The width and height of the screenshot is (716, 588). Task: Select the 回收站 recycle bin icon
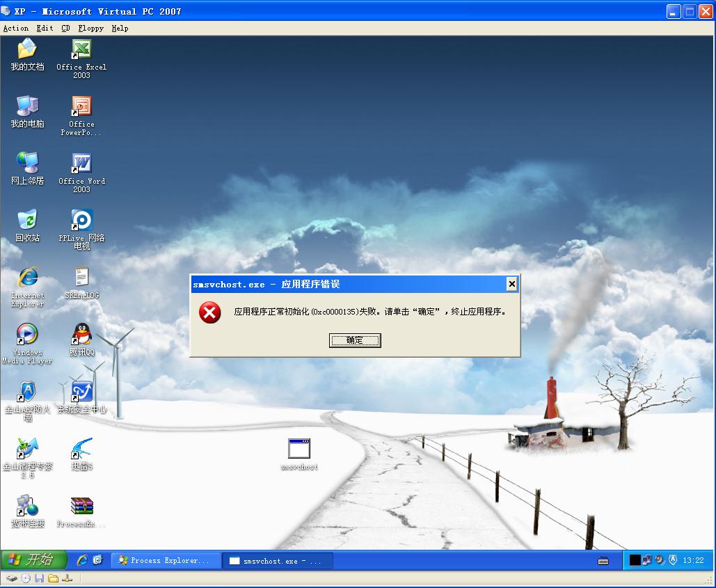click(x=27, y=225)
